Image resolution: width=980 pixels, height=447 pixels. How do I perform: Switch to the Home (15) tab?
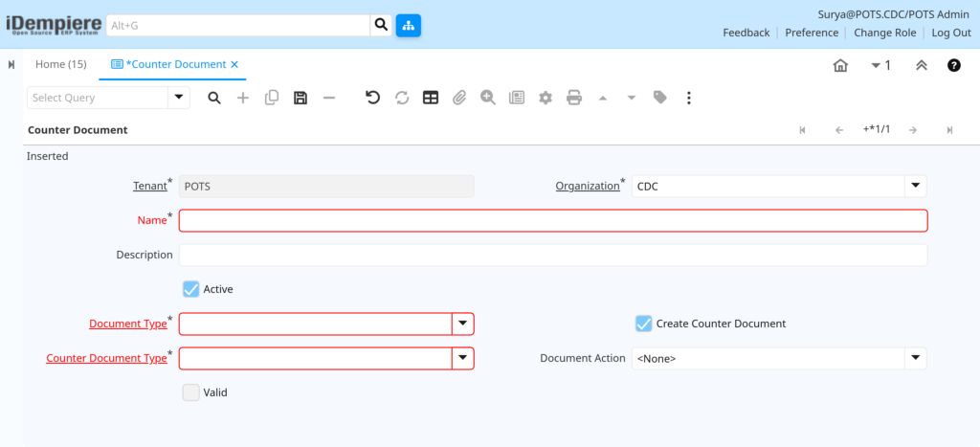point(60,64)
